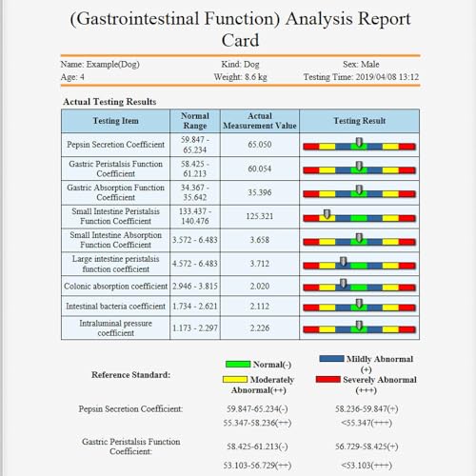Click the Gastric Absorption Function result gauge
The height and width of the screenshot is (476, 476).
pyautogui.click(x=359, y=192)
